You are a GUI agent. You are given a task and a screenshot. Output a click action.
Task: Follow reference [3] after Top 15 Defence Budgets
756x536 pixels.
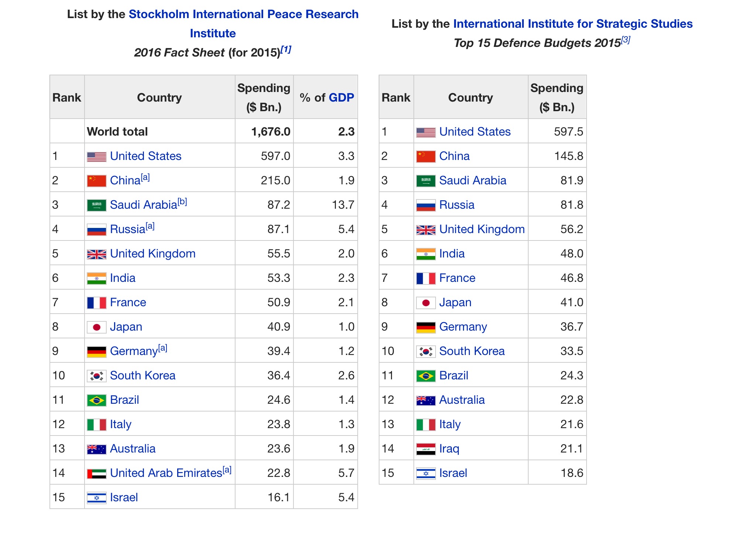(x=625, y=40)
